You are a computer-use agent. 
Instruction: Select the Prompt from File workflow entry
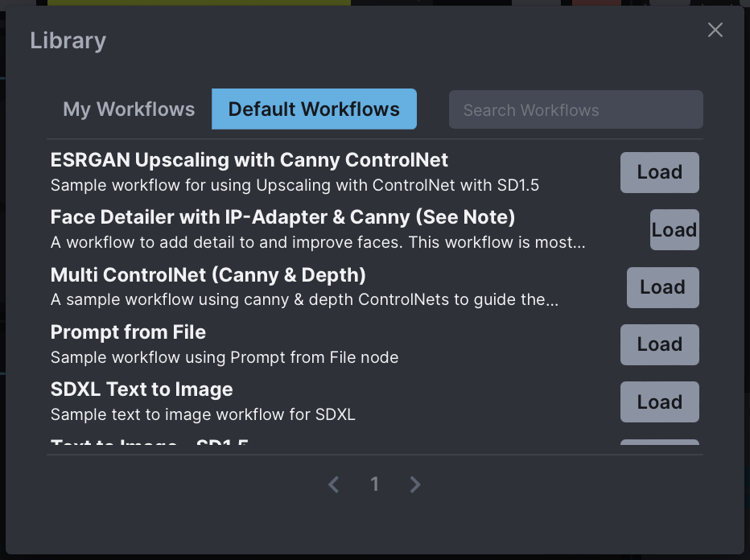coord(128,331)
